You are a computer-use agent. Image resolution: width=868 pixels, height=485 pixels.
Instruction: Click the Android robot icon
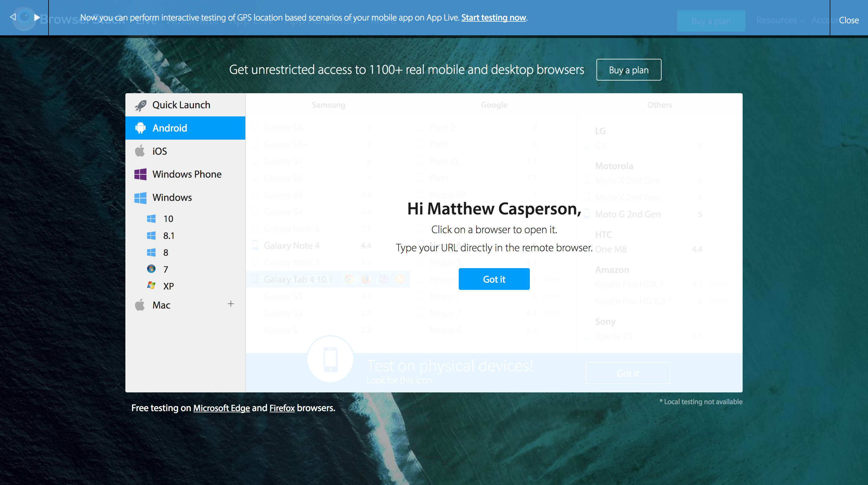point(140,128)
